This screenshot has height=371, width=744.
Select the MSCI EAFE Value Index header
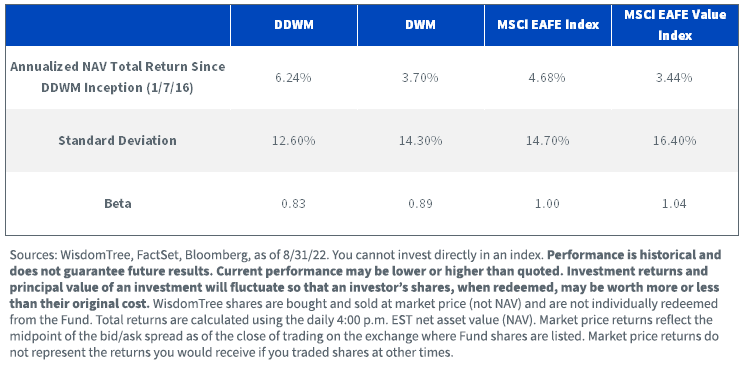(x=675, y=25)
